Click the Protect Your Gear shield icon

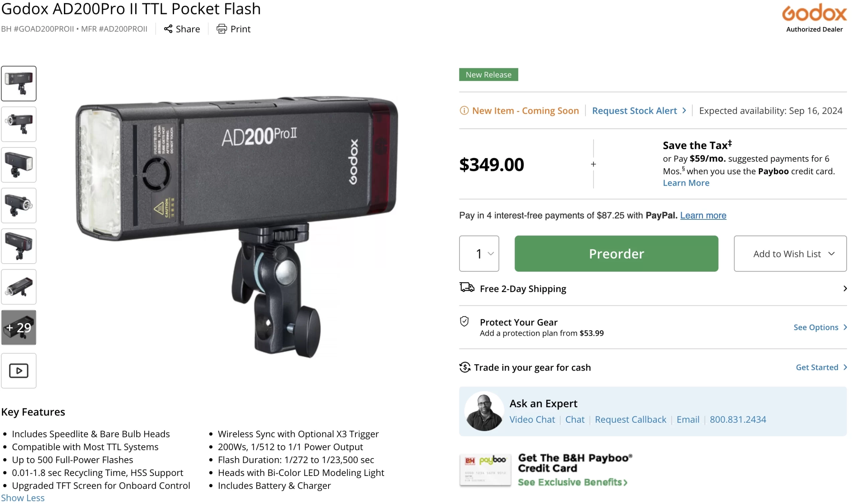[x=464, y=321]
